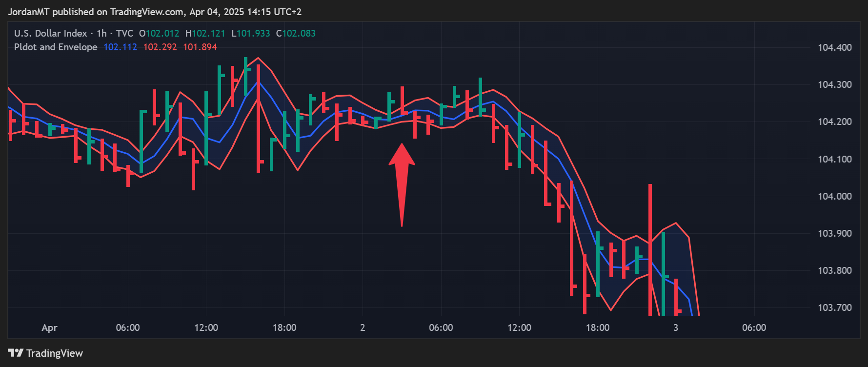Click the 104.400 price axis label
The width and height of the screenshot is (868, 367).
click(x=835, y=47)
